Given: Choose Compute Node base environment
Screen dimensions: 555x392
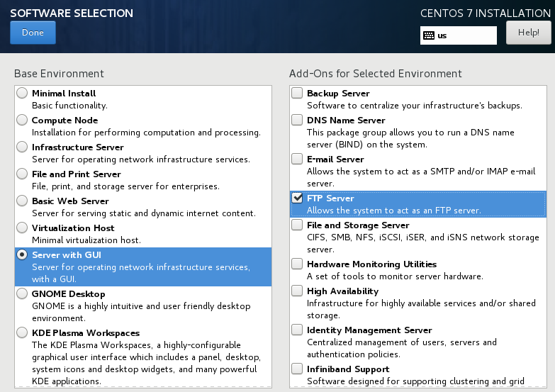Looking at the screenshot, I should click(x=23, y=120).
